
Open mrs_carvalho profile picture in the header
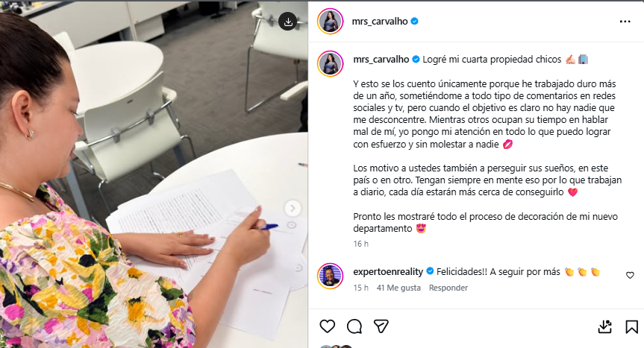pos(331,22)
